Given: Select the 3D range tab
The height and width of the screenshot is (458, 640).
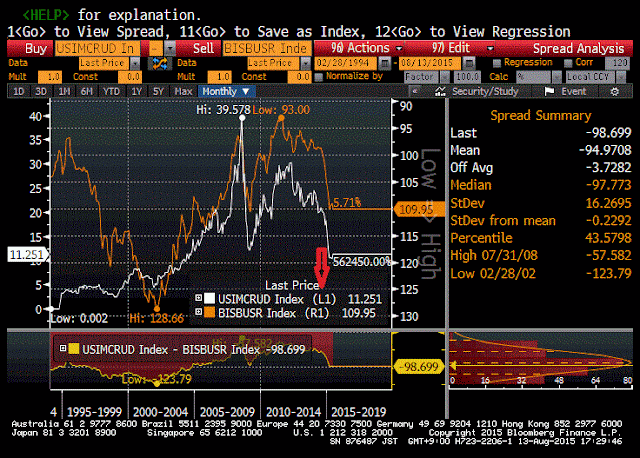Looking at the screenshot, I should (40, 91).
